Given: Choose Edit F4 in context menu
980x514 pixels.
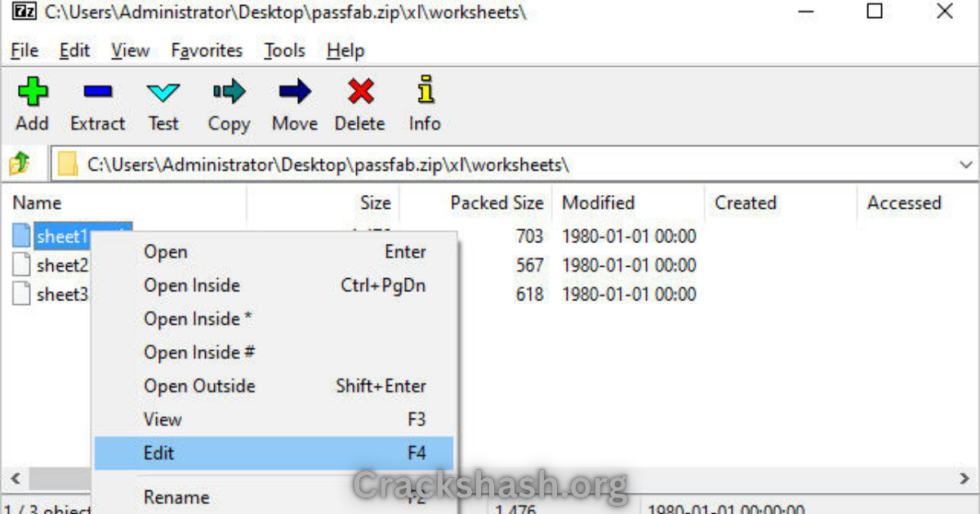Looking at the screenshot, I should pos(274,453).
